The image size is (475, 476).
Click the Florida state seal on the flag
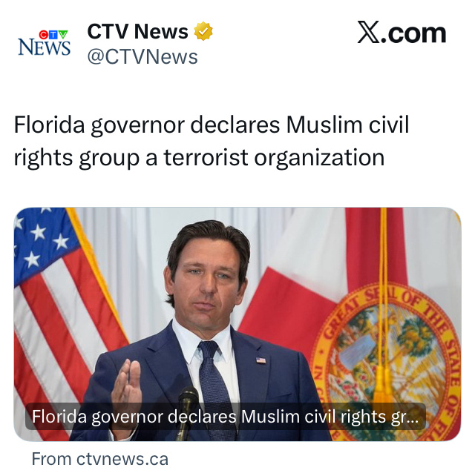[385, 363]
